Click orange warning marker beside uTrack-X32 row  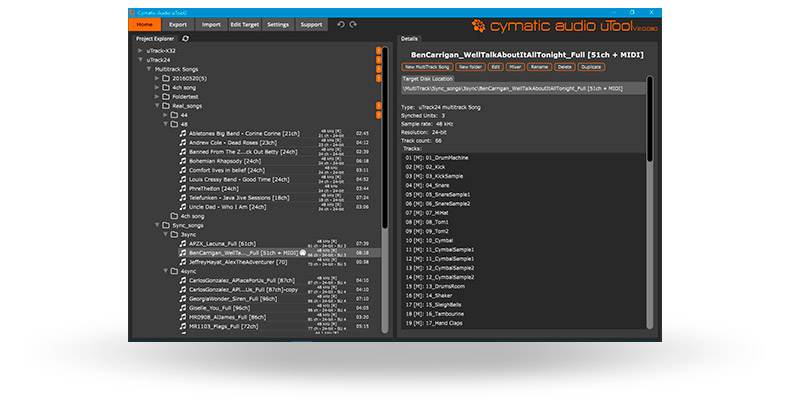378,50
